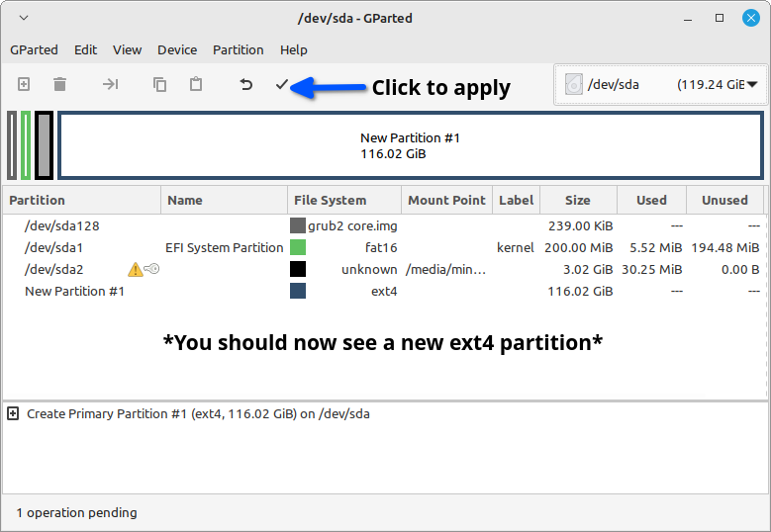Click the 200.00 MiB size cell
Screen dimensions: 771x532
click(x=579, y=247)
